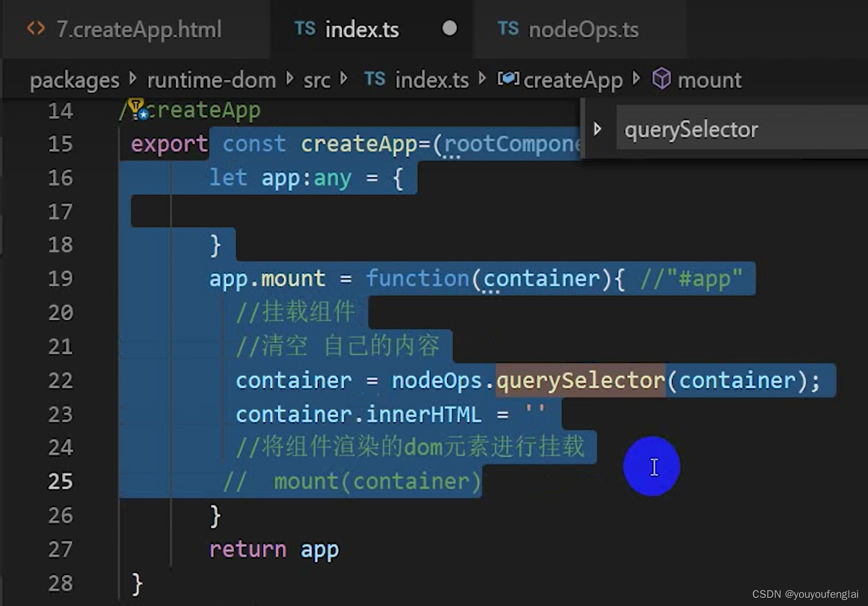Click the mount method cube icon in breadcrumb
This screenshot has height=606, width=868.
tap(661, 78)
